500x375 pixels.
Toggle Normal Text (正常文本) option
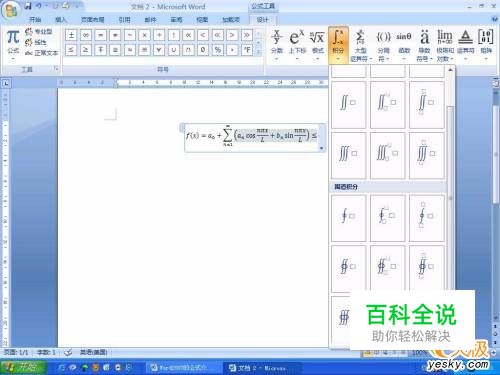pos(41,53)
